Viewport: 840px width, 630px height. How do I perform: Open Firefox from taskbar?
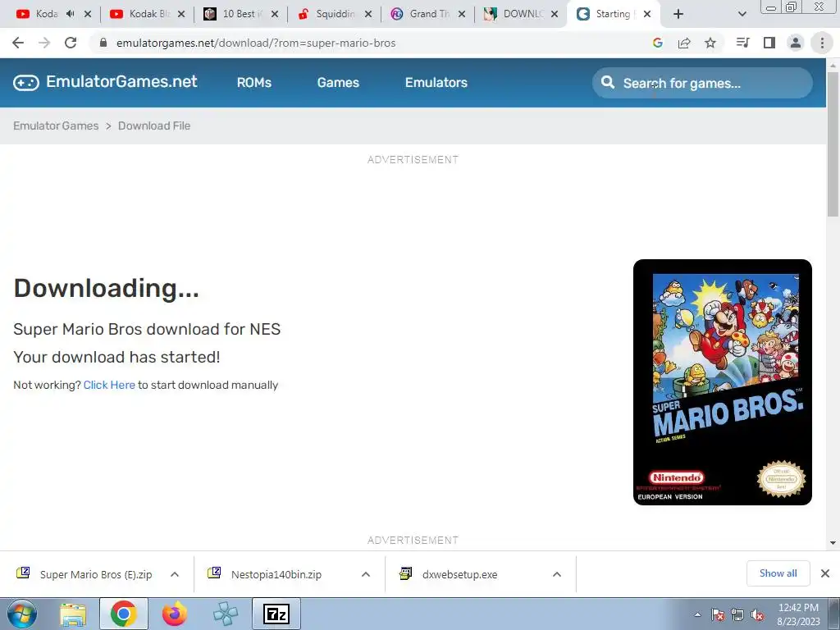pos(175,614)
